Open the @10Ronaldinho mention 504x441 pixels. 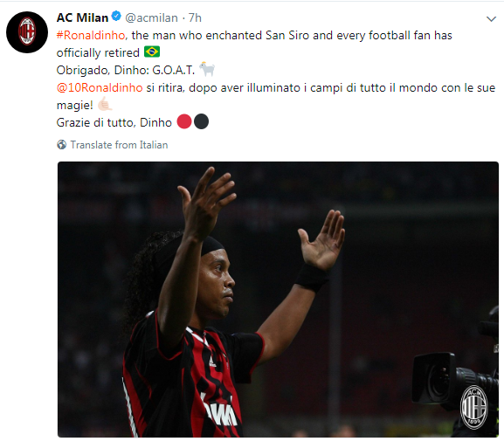(100, 87)
